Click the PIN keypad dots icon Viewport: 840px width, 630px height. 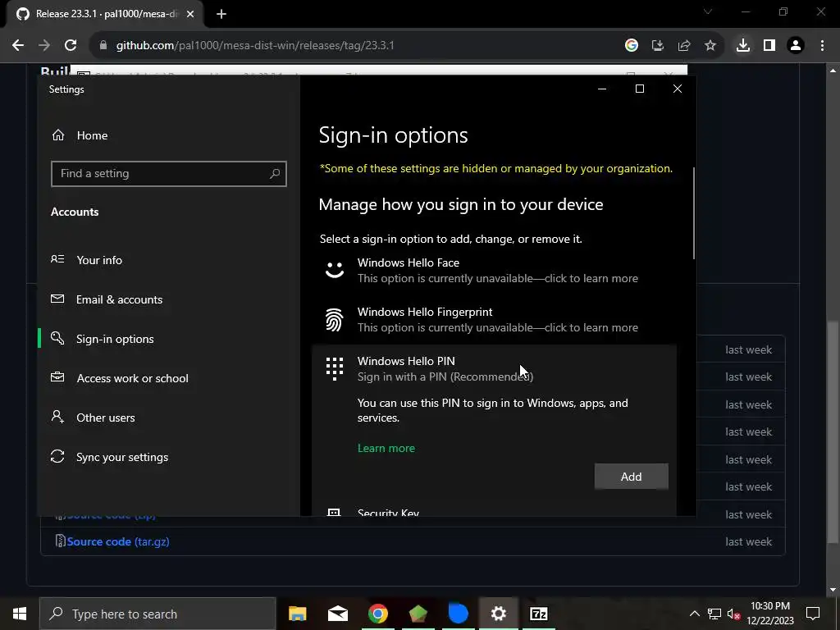[x=335, y=369]
